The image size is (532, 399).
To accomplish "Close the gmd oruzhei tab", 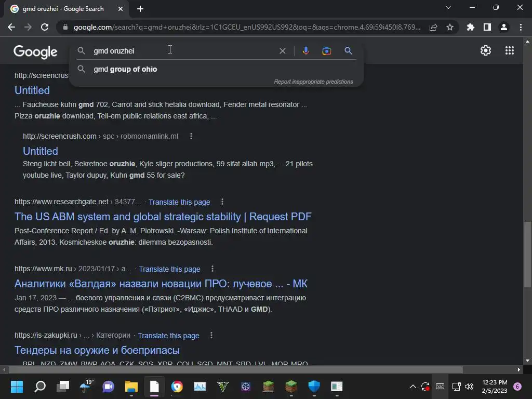I will [121, 9].
